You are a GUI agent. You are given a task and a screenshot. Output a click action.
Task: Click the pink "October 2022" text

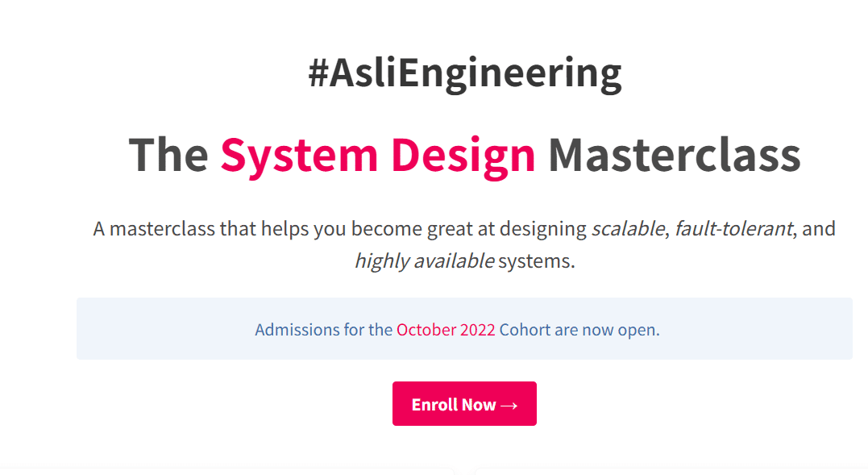(446, 330)
